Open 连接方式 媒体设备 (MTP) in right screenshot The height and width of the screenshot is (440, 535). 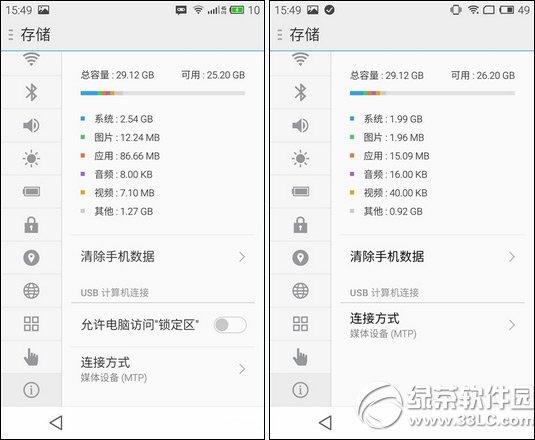point(432,325)
